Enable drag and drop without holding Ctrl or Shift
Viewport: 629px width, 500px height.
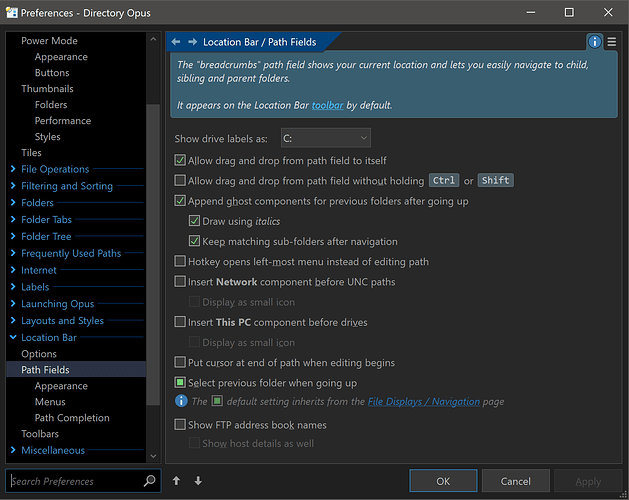click(x=180, y=180)
